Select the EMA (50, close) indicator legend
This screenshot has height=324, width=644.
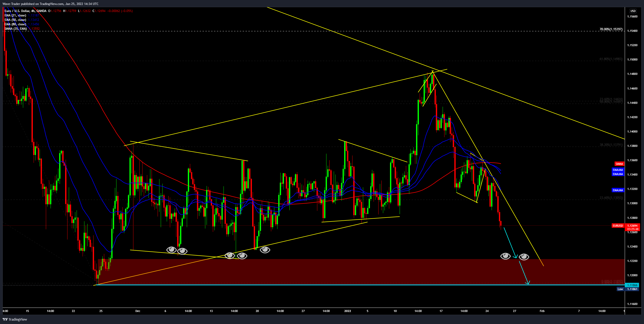(15, 20)
